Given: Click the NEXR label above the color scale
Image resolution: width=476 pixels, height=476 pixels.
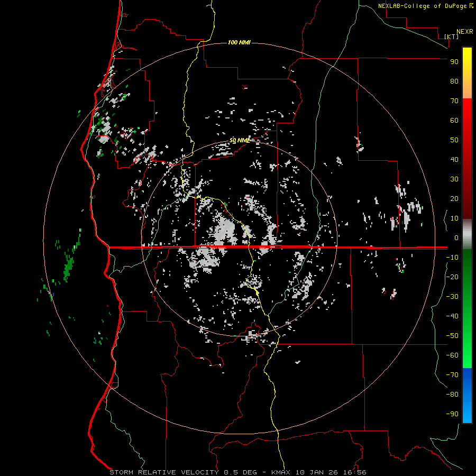Looking at the screenshot, I should tap(464, 32).
